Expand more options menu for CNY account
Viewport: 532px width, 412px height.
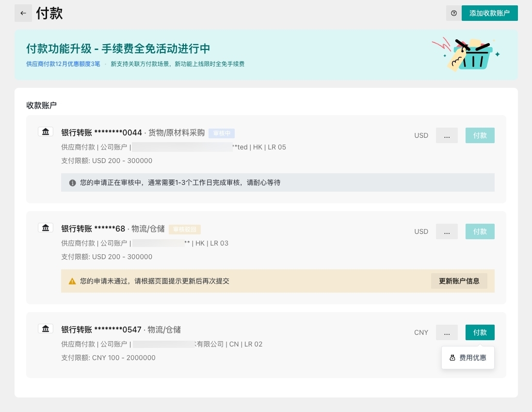click(x=447, y=332)
